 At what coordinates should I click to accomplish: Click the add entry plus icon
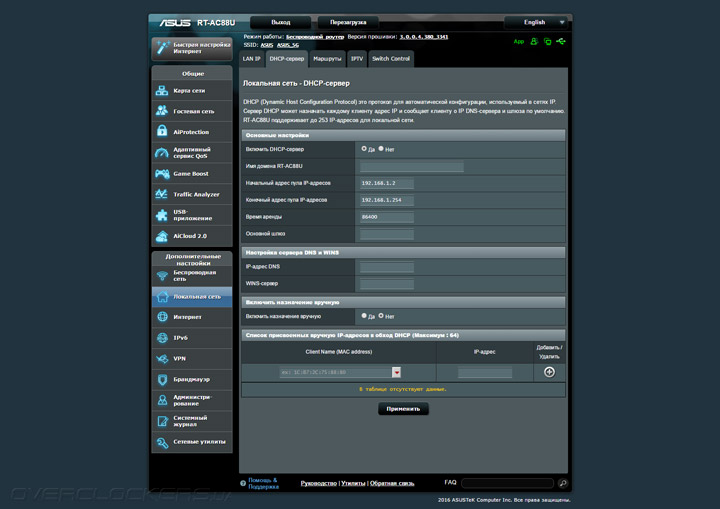[549, 372]
